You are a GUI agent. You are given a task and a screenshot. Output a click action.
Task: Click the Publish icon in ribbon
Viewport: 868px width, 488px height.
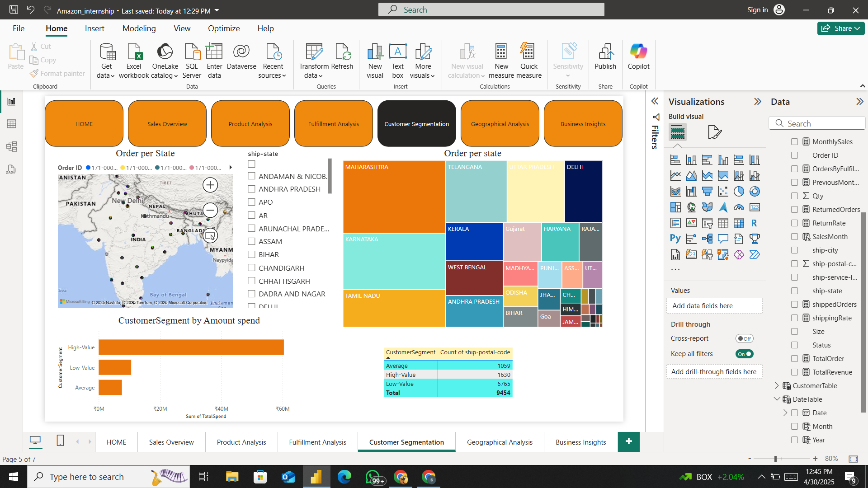tap(605, 52)
